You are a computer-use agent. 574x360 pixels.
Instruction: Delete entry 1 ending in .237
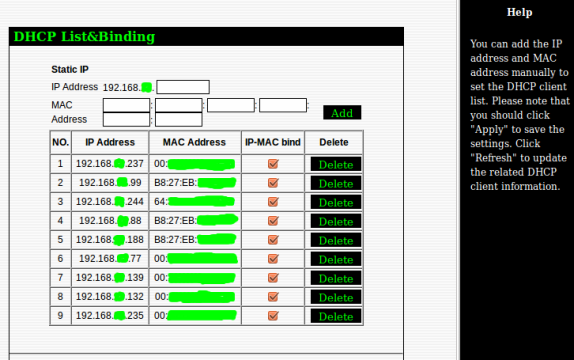tap(336, 164)
